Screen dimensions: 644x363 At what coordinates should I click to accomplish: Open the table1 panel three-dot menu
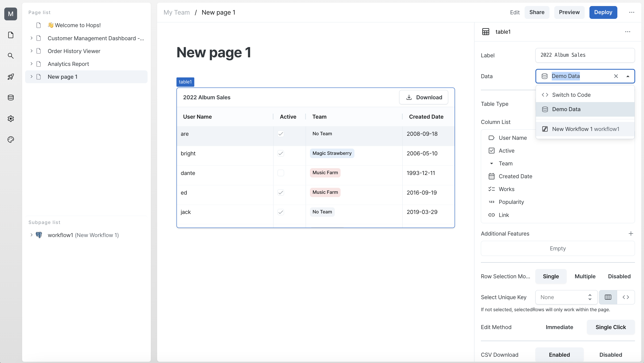pyautogui.click(x=628, y=32)
